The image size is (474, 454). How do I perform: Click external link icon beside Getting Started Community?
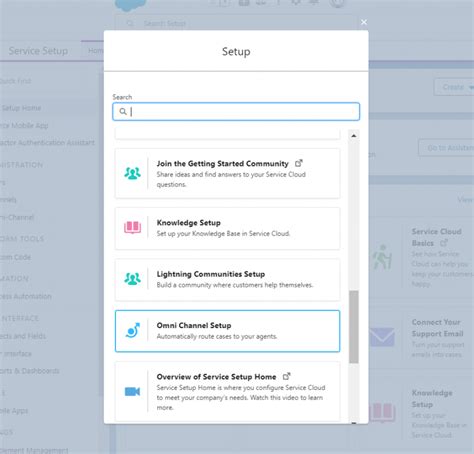tap(298, 163)
